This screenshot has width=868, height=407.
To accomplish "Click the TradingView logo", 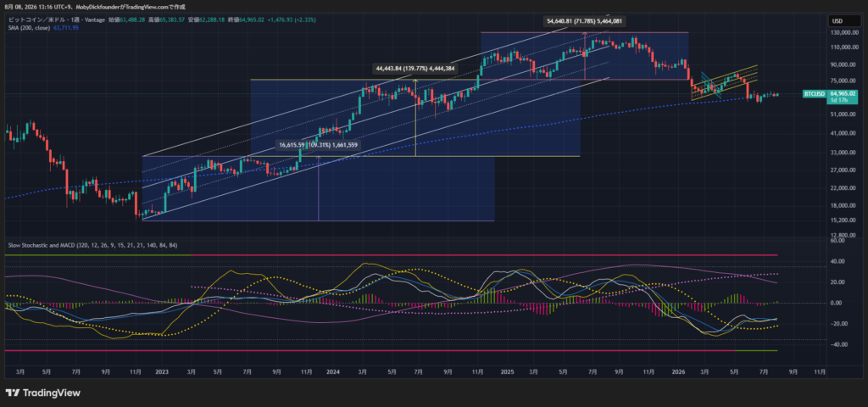I will tap(43, 393).
